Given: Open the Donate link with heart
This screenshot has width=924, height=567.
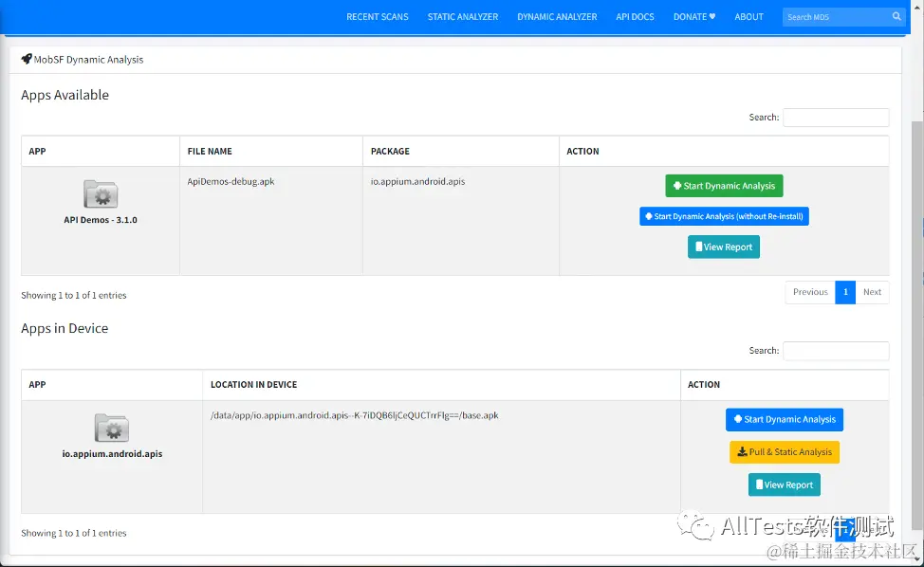Looking at the screenshot, I should pos(694,17).
